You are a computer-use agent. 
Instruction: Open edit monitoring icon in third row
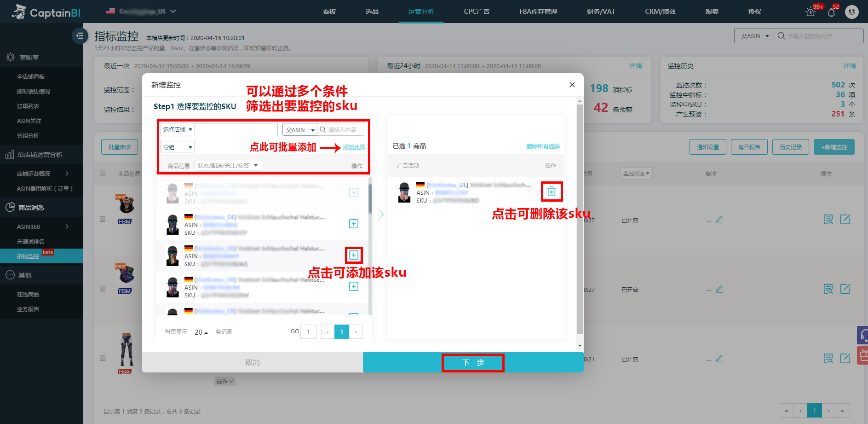845,358
